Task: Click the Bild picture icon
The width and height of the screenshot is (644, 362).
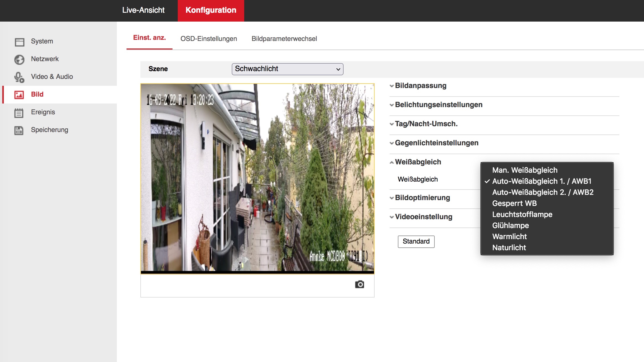Action: [x=19, y=95]
